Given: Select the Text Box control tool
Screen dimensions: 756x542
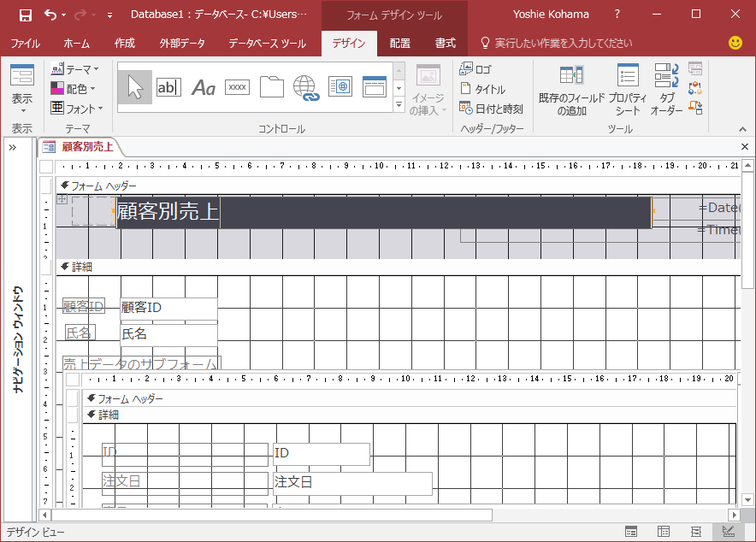Looking at the screenshot, I should (168, 86).
